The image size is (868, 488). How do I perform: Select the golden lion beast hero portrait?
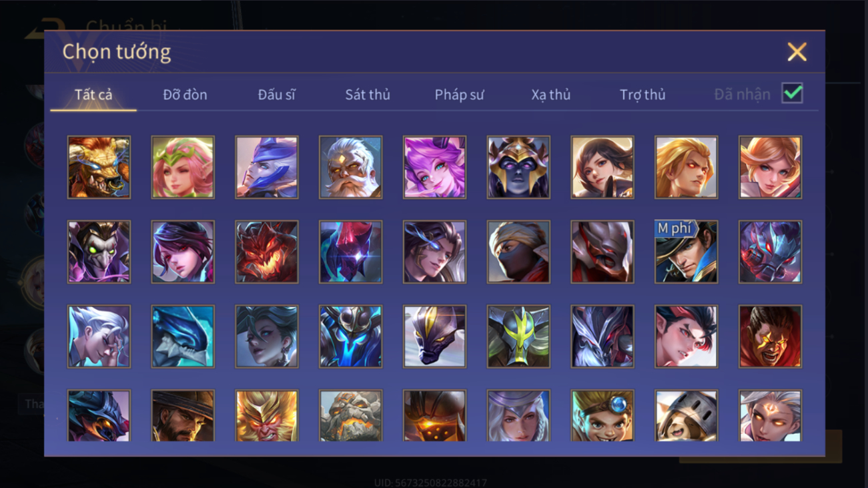99,167
